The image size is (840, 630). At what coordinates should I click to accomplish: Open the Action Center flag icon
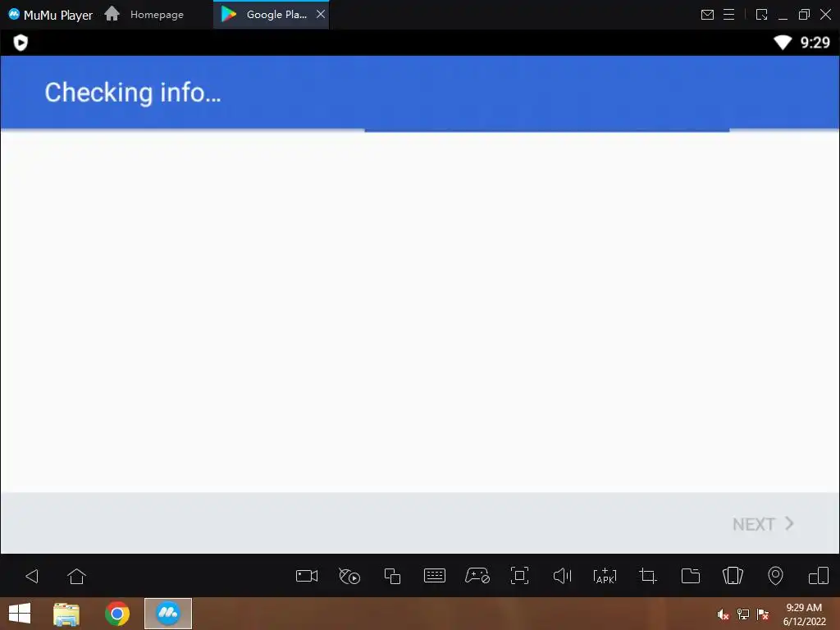pyautogui.click(x=763, y=614)
